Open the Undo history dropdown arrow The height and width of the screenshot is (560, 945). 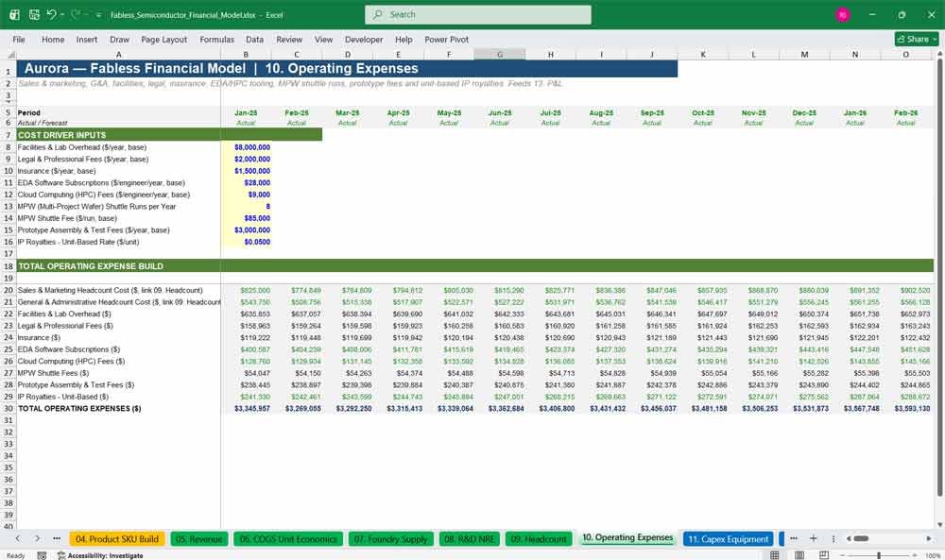[62, 14]
